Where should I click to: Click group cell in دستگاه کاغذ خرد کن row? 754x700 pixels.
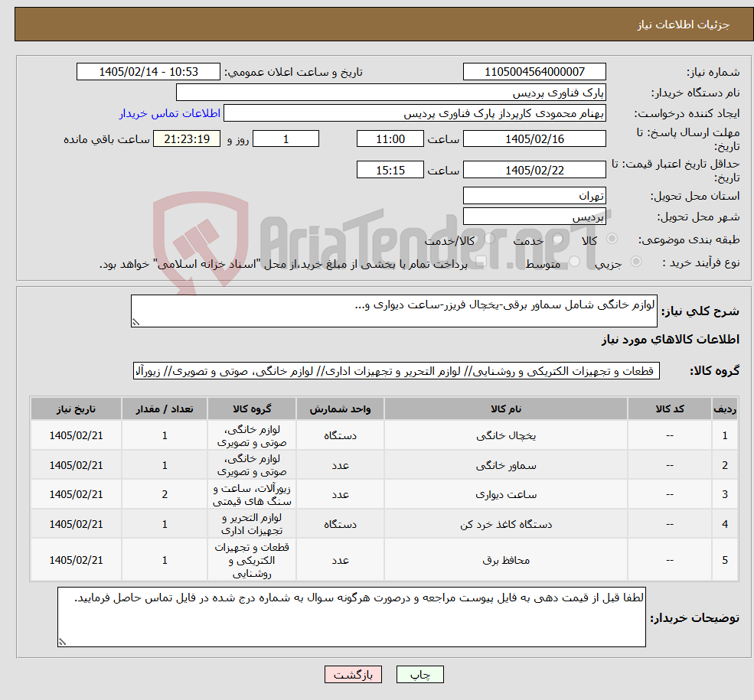[x=252, y=524]
